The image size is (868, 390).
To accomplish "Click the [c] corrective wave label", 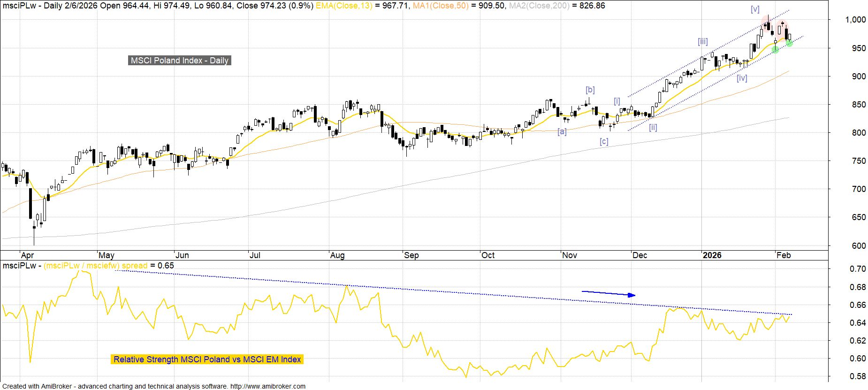I will [604, 141].
